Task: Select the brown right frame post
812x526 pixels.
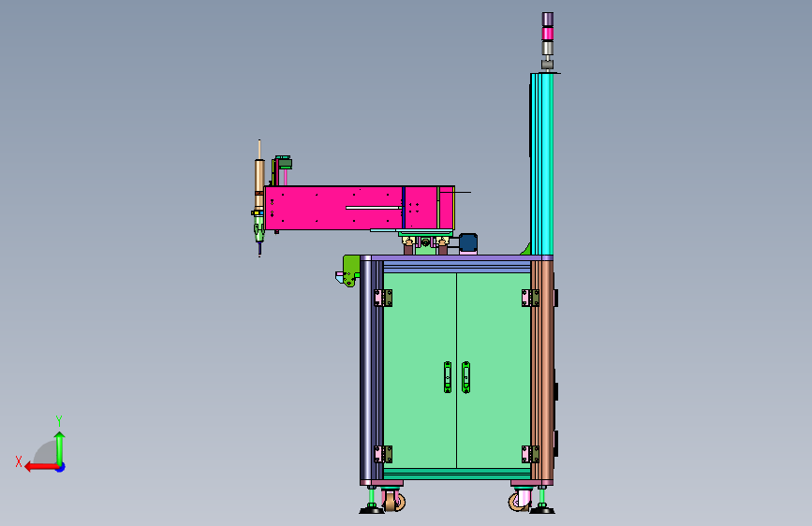Action: 542,371
